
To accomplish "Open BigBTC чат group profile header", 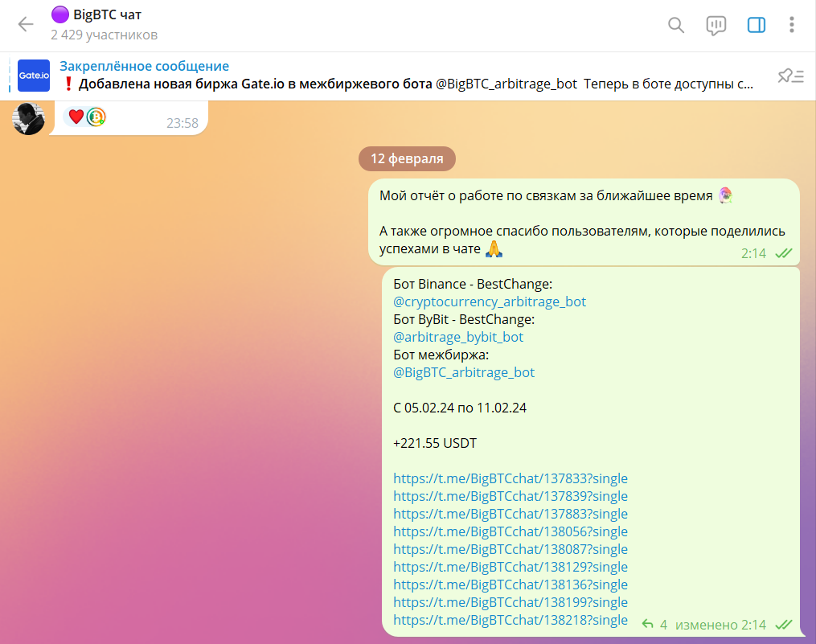I will (104, 24).
